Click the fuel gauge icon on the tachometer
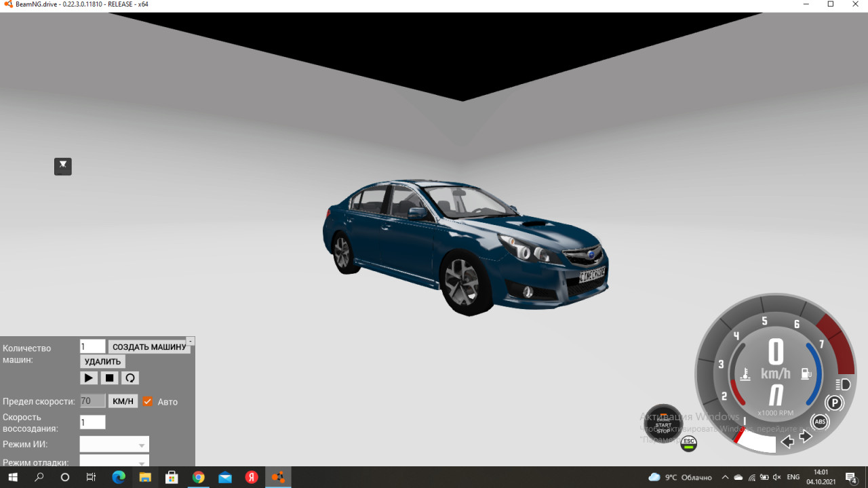 pyautogui.click(x=806, y=373)
